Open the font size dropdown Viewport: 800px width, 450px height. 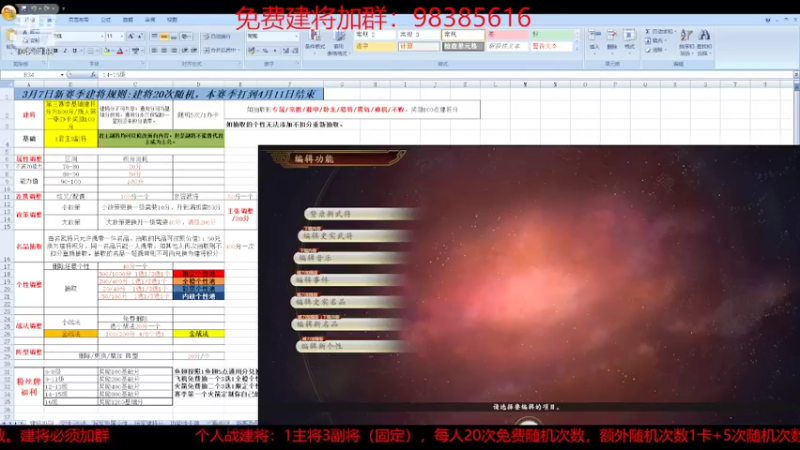(x=121, y=36)
